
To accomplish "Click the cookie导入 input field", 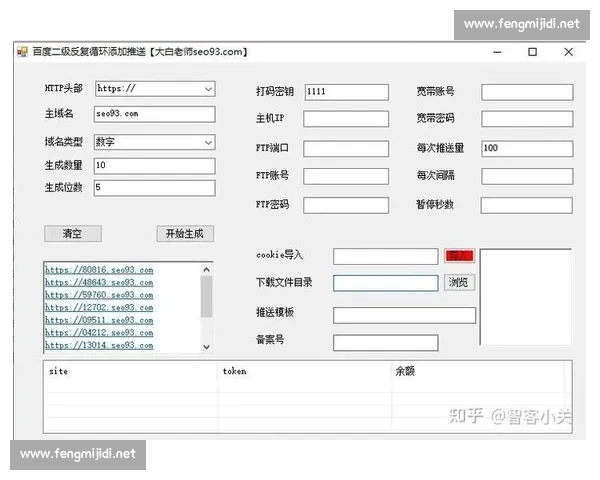I will point(386,256).
